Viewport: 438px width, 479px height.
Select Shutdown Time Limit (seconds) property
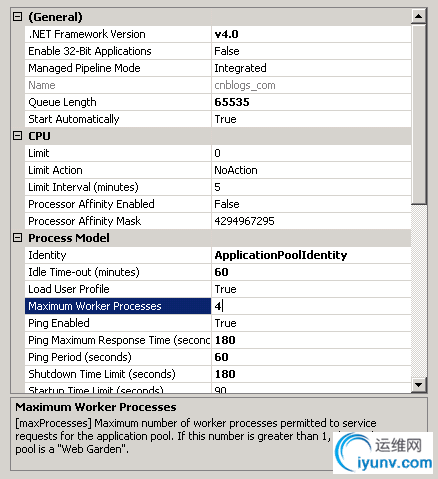click(118, 374)
